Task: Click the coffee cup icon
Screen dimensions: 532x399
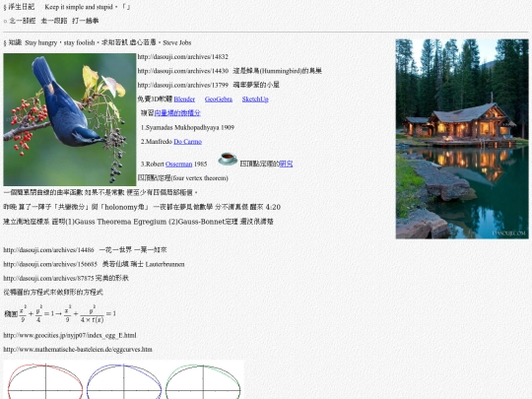Action: pyautogui.click(x=227, y=159)
